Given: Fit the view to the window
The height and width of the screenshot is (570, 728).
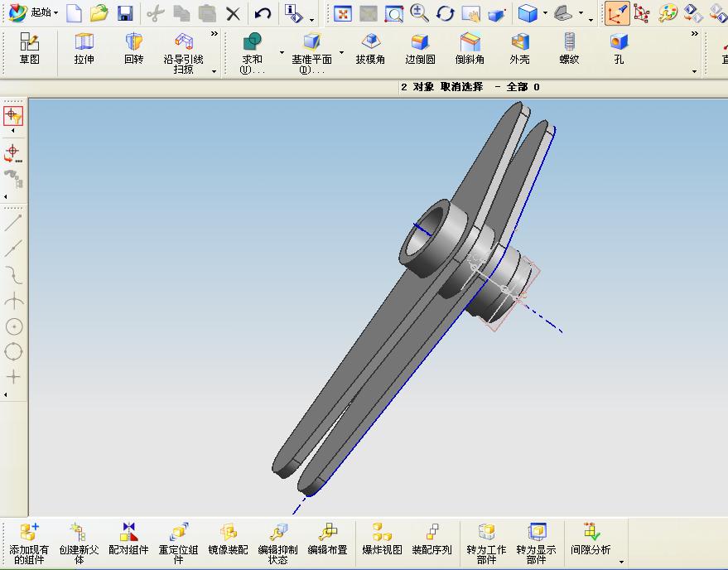Looking at the screenshot, I should pos(343,13).
